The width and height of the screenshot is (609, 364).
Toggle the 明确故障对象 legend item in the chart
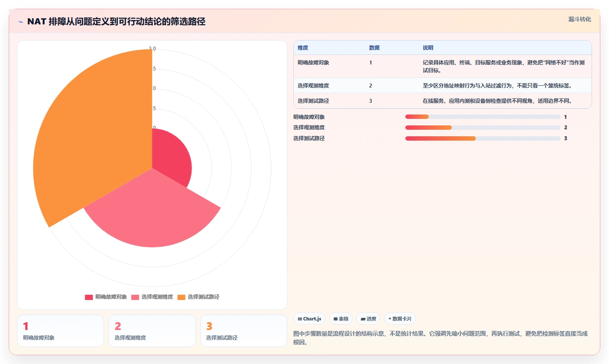106,297
